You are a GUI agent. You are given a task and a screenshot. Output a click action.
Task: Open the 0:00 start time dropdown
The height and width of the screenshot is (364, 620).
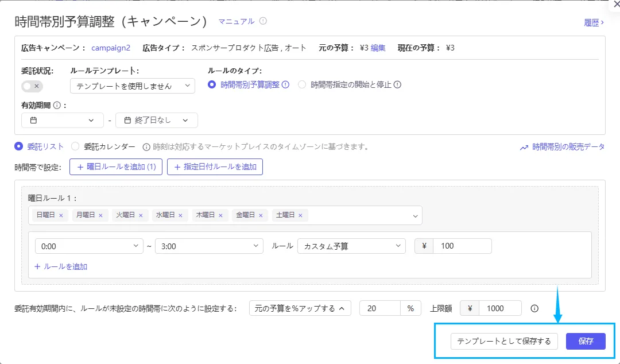tap(89, 246)
